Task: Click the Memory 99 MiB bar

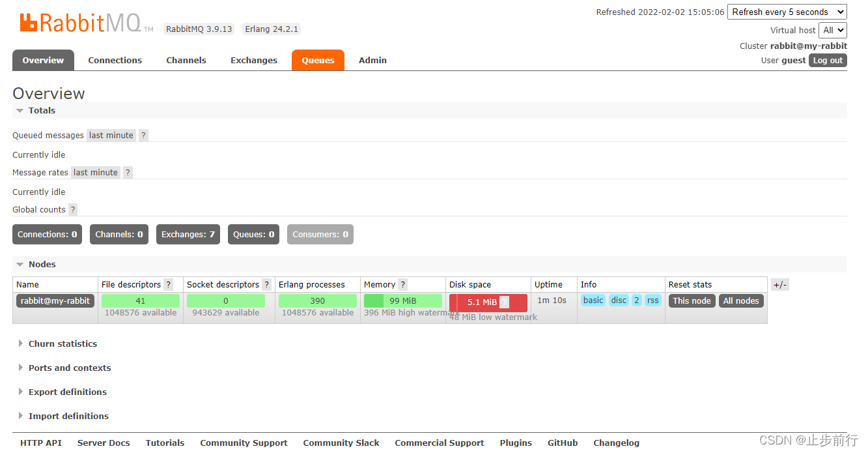Action: [403, 301]
